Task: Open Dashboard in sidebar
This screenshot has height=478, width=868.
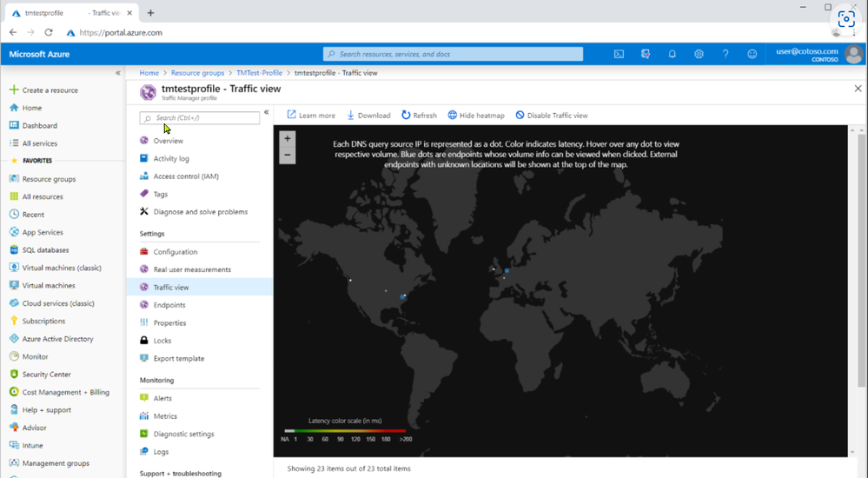Action: tap(34, 125)
